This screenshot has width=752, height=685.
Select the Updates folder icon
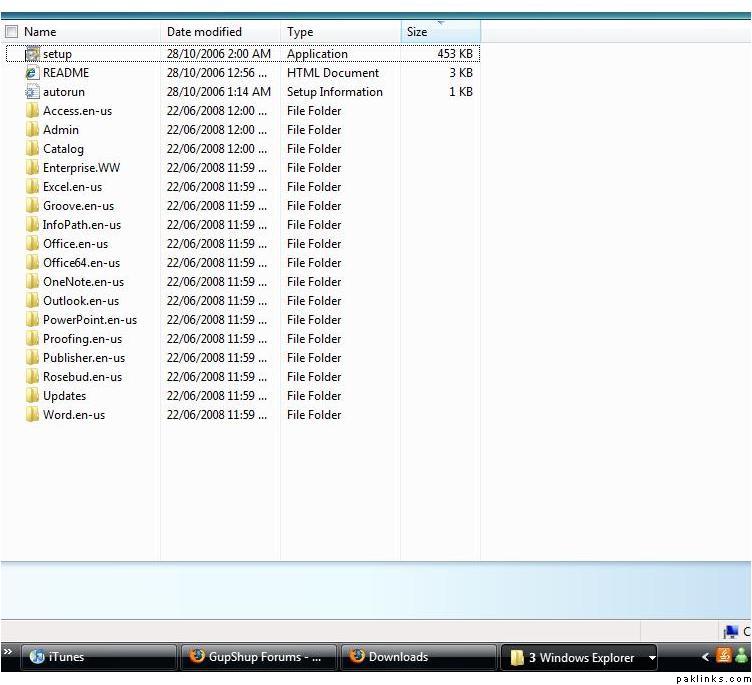pyautogui.click(x=32, y=396)
